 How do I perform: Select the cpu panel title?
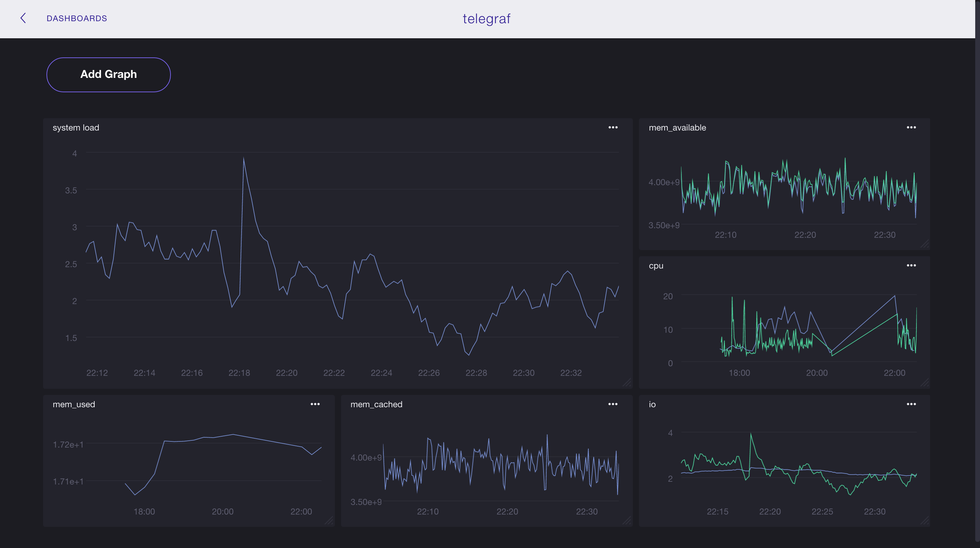coord(656,266)
